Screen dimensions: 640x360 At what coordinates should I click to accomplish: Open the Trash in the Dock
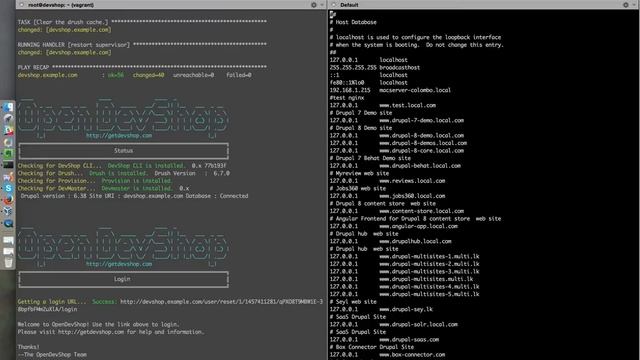[8, 262]
